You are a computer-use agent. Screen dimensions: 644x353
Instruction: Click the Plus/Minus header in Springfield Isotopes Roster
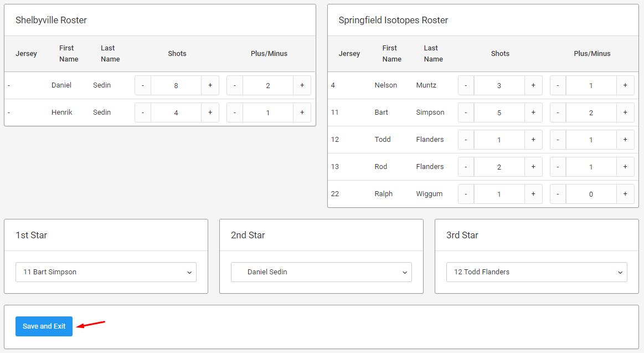pyautogui.click(x=592, y=53)
